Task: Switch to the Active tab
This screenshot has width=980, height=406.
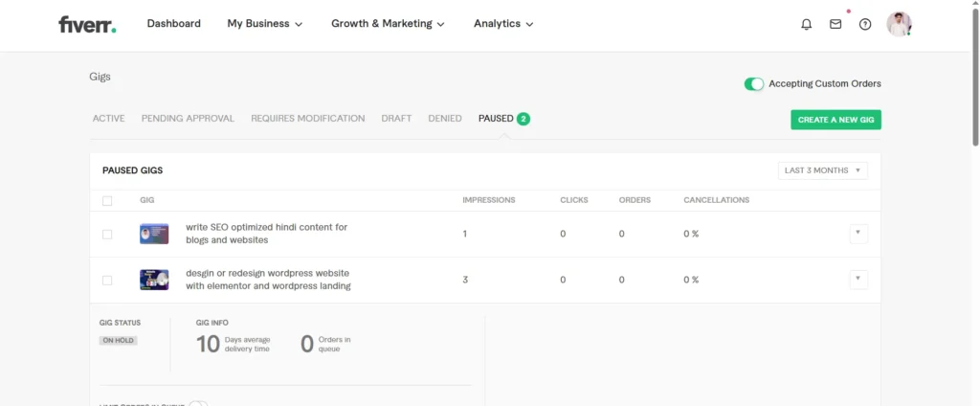Action: [x=109, y=118]
